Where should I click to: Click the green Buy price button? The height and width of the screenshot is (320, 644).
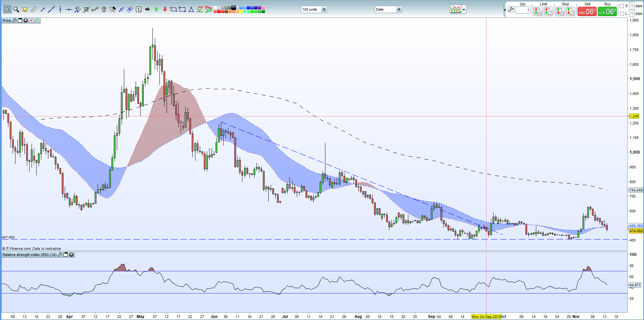(x=607, y=12)
